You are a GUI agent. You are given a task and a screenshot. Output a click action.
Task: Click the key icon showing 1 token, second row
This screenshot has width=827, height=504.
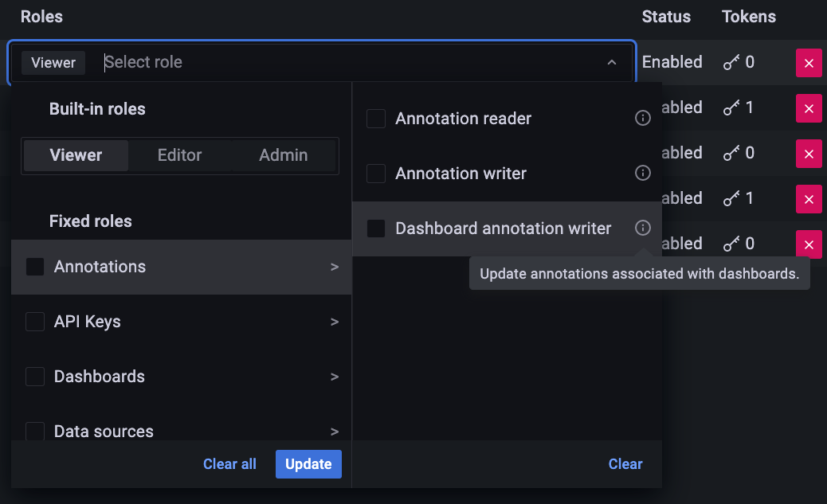click(x=730, y=107)
